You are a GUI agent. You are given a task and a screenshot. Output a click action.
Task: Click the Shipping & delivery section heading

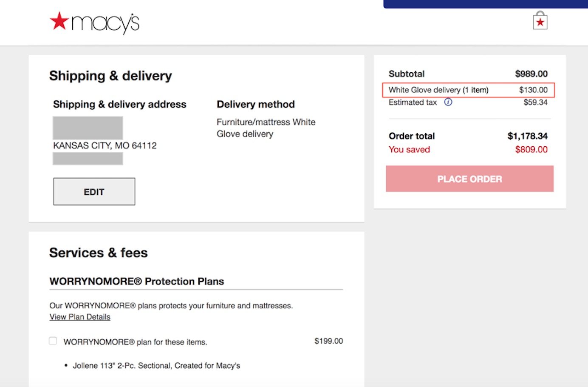[x=110, y=75]
